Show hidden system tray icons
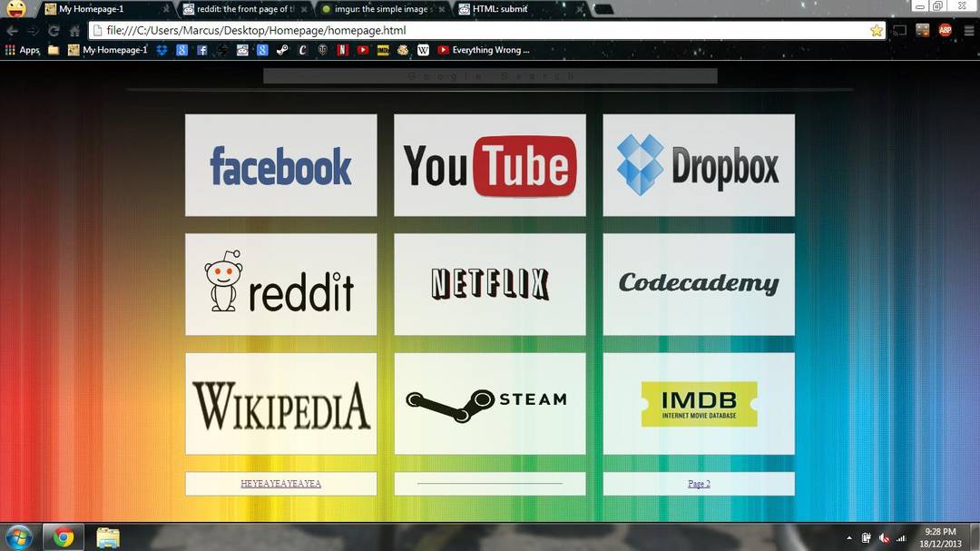The image size is (980, 551). point(848,538)
